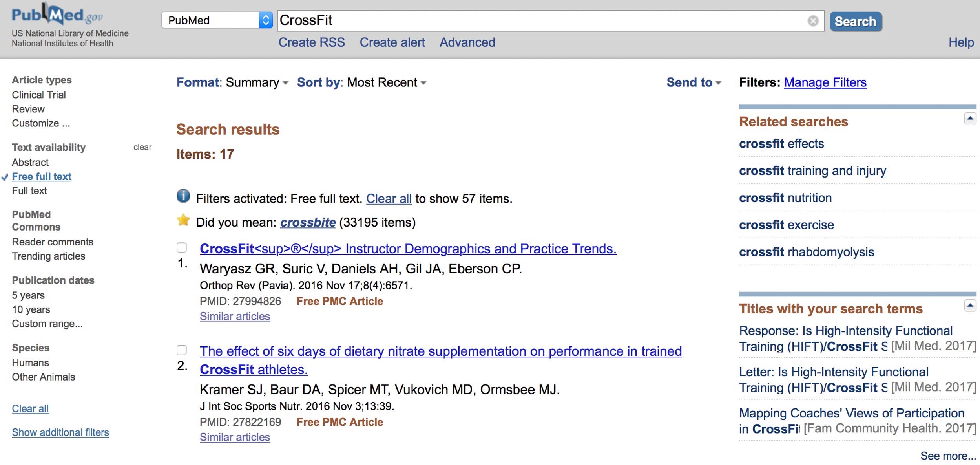This screenshot has height=465, width=980.
Task: Collapse the Related searches panel
Action: tap(970, 118)
